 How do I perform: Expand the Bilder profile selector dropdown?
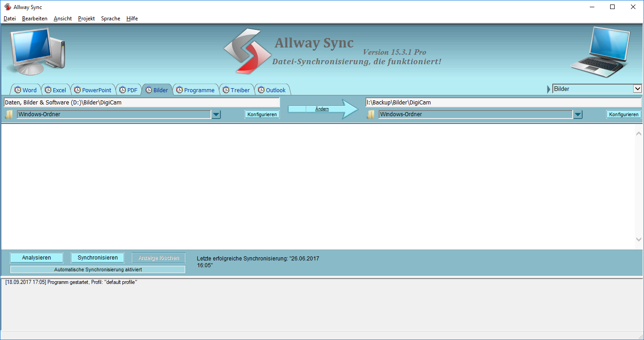tap(637, 89)
